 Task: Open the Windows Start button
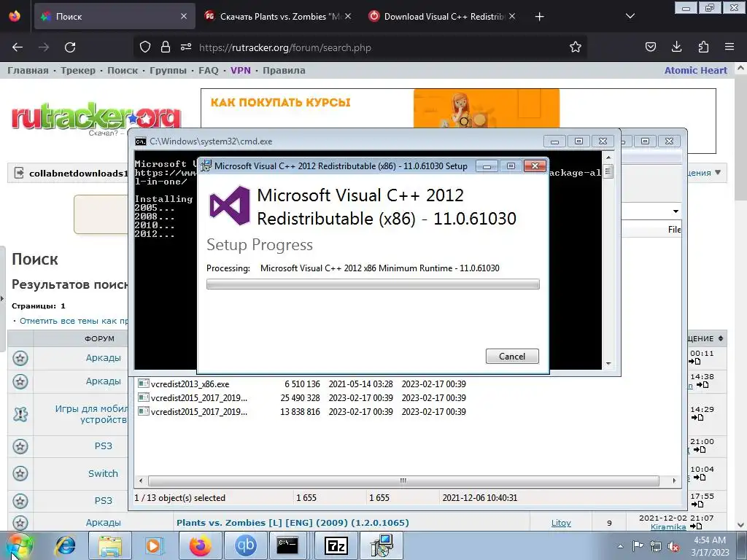click(x=18, y=545)
